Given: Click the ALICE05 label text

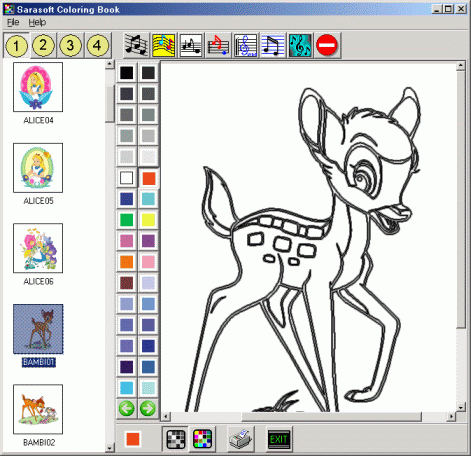Looking at the screenshot, I should pyautogui.click(x=38, y=201).
